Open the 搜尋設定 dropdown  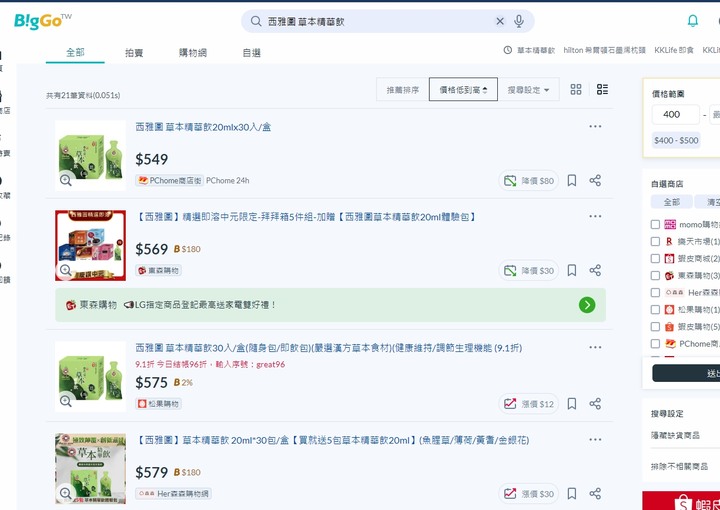click(529, 90)
